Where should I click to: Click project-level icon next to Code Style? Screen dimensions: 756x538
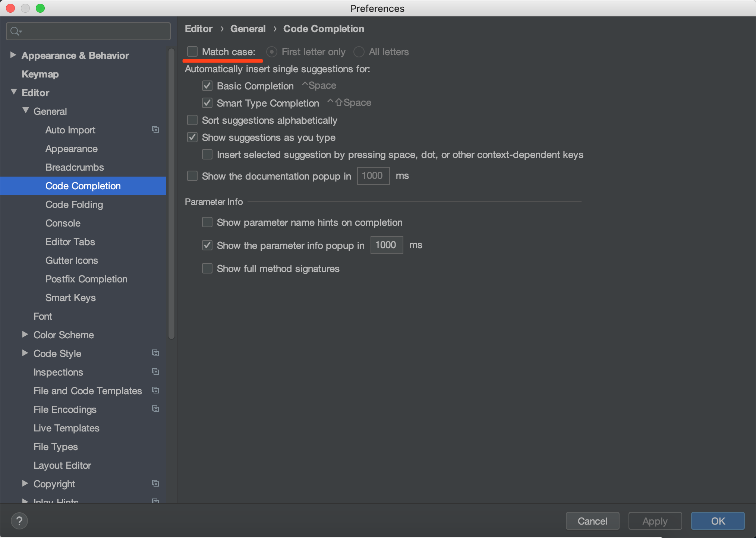(x=155, y=353)
